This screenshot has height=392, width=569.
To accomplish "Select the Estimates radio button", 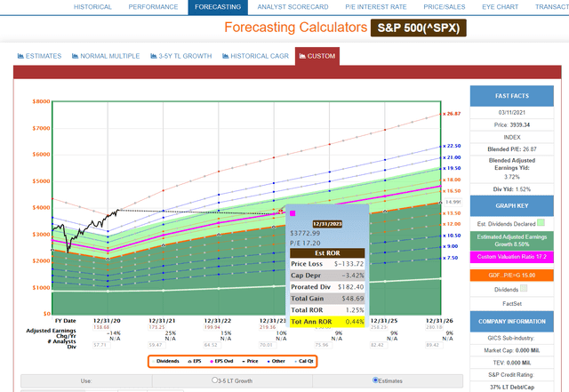I will 375,380.
